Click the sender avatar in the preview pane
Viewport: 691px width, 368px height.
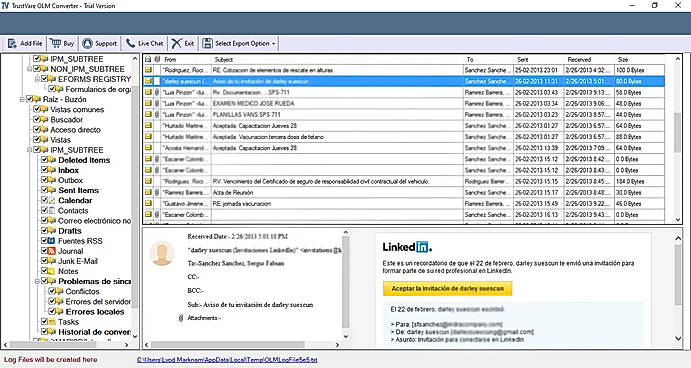(x=162, y=253)
